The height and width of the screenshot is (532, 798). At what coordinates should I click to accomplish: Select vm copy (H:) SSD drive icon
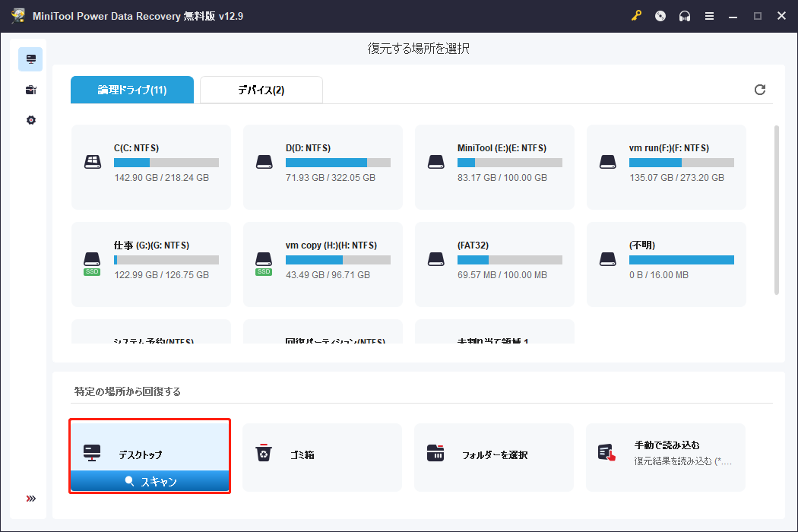264,263
